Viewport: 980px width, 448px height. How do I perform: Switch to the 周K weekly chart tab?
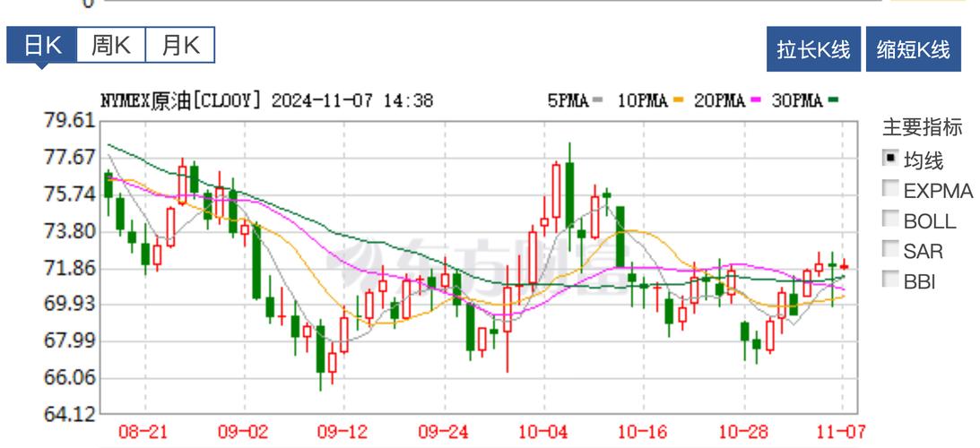110,46
